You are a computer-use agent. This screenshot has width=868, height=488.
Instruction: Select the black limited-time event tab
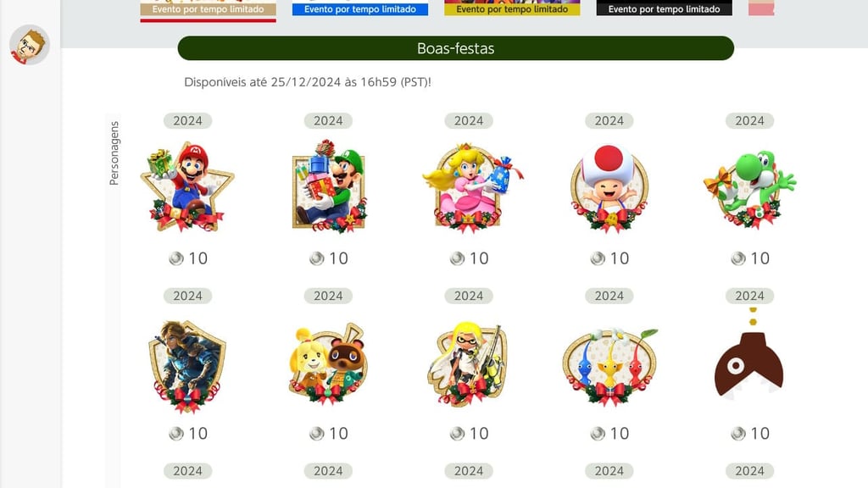665,8
